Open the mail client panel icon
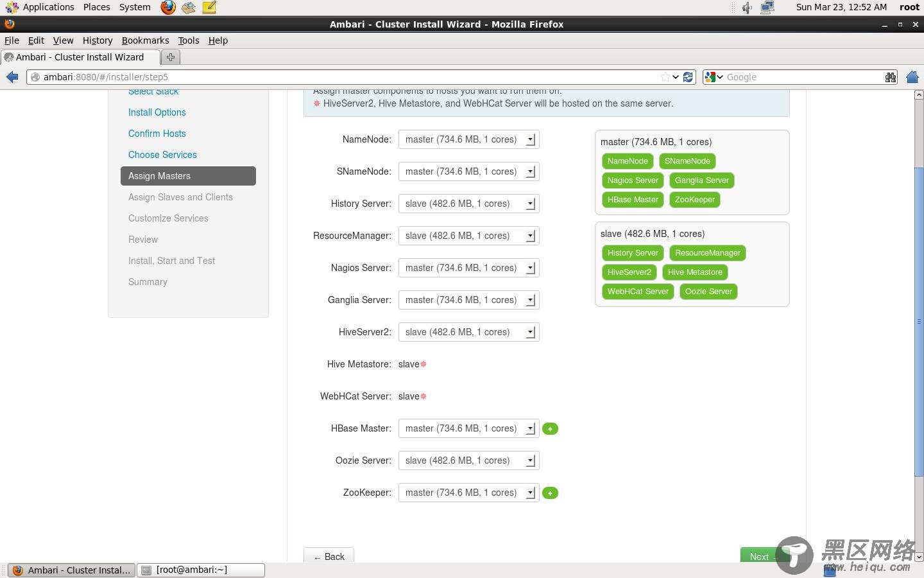 189,7
